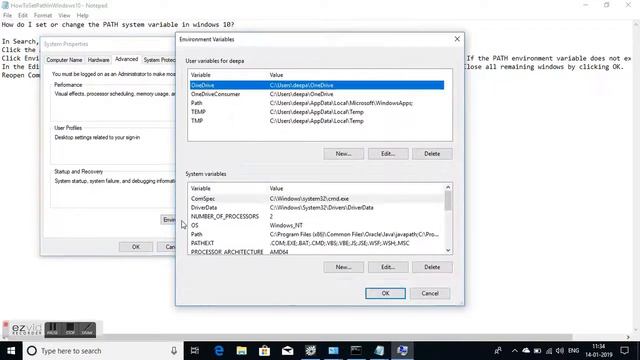Click the ENG language indicator
Screen dimensions: 640x360
coord(573,351)
